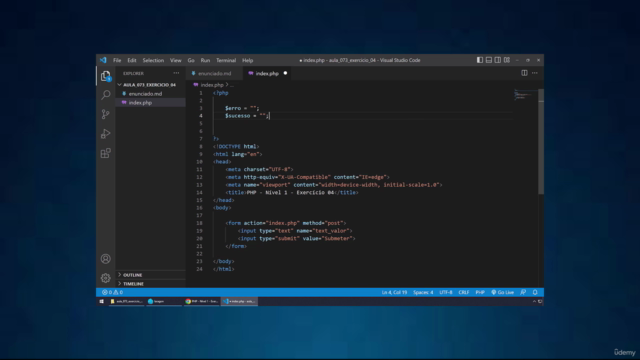
Task: Open the View menu
Action: pos(176,60)
